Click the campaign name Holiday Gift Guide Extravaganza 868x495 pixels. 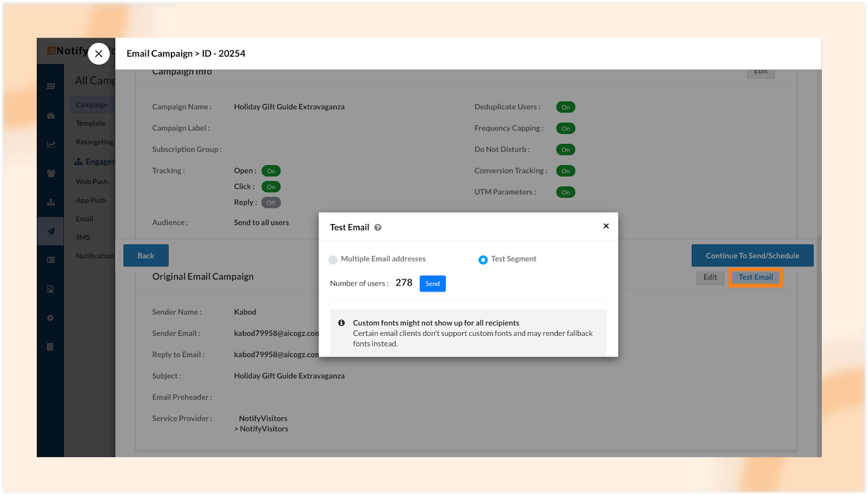click(x=289, y=107)
